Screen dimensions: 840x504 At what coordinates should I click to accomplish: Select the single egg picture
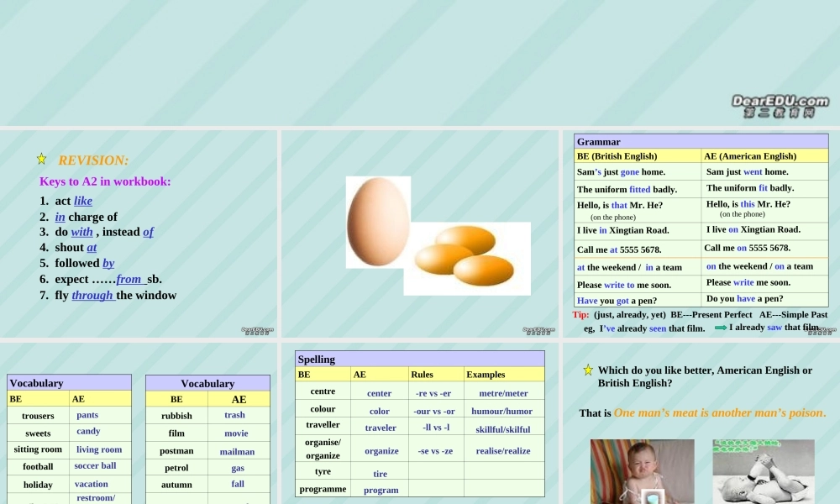pyautogui.click(x=378, y=223)
